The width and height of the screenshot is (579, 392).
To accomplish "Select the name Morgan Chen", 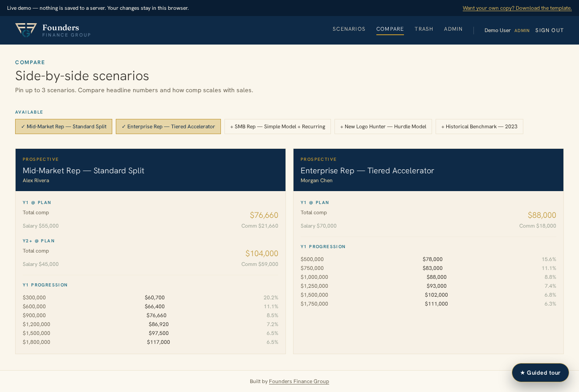I will click(317, 180).
